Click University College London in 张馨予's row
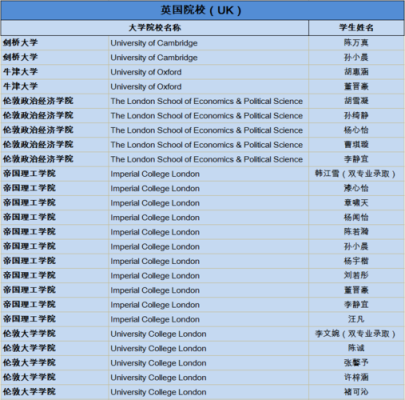 coord(158,363)
